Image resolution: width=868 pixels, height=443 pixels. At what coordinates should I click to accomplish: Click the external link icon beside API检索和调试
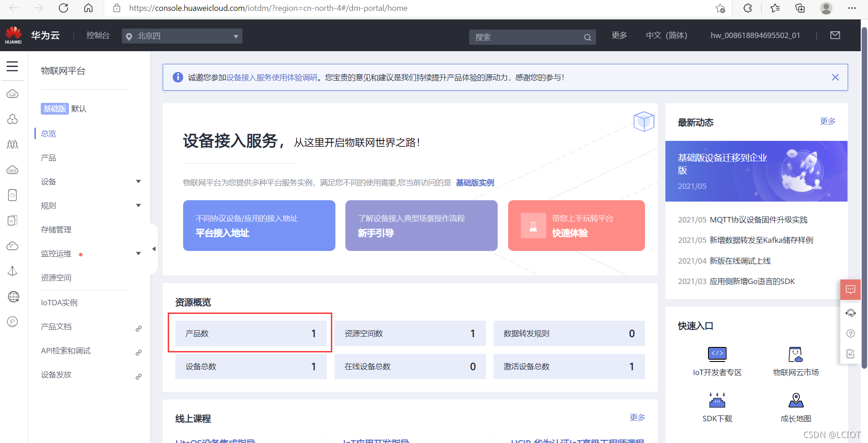click(139, 352)
